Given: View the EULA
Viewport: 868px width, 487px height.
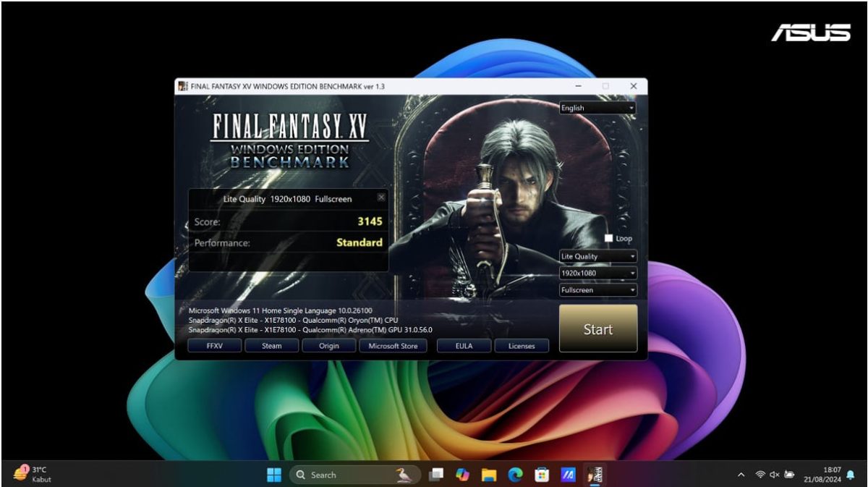Looking at the screenshot, I should click(x=464, y=346).
